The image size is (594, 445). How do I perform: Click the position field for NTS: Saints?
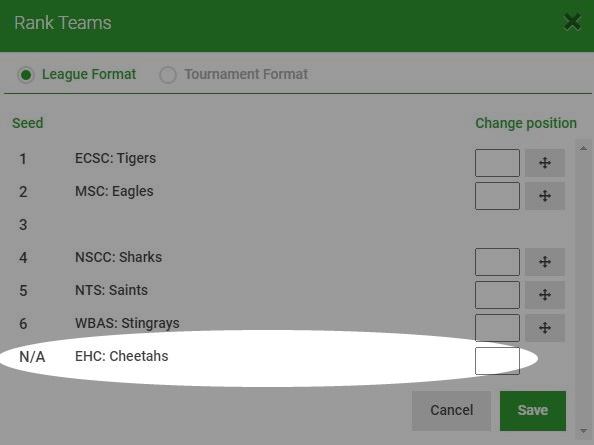point(497,295)
